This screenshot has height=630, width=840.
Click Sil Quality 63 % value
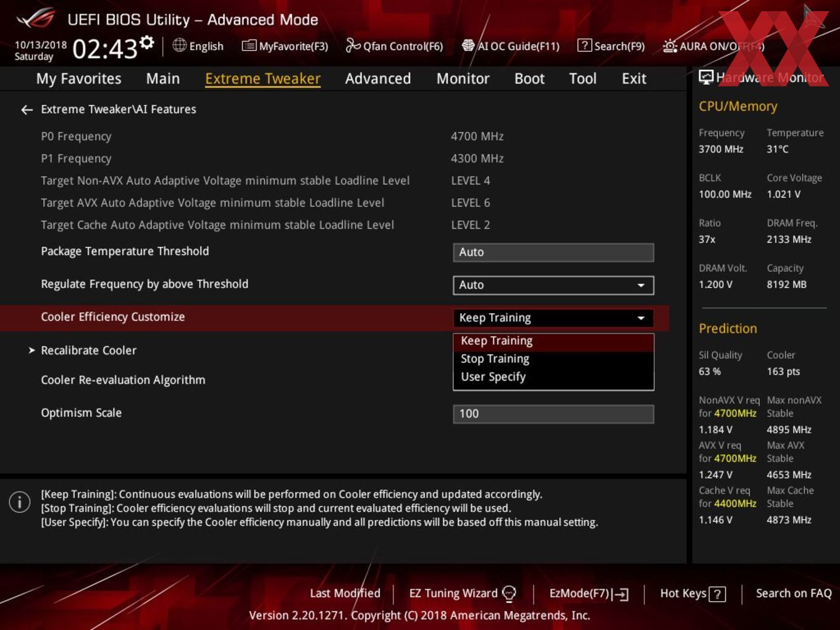click(710, 372)
